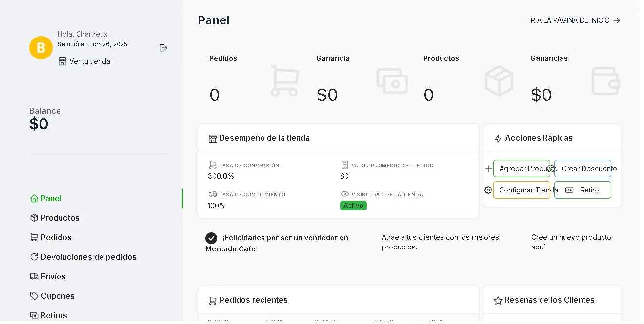Select the Productos icon in sidebar
The width and height of the screenshot is (644, 324).
[33, 218]
